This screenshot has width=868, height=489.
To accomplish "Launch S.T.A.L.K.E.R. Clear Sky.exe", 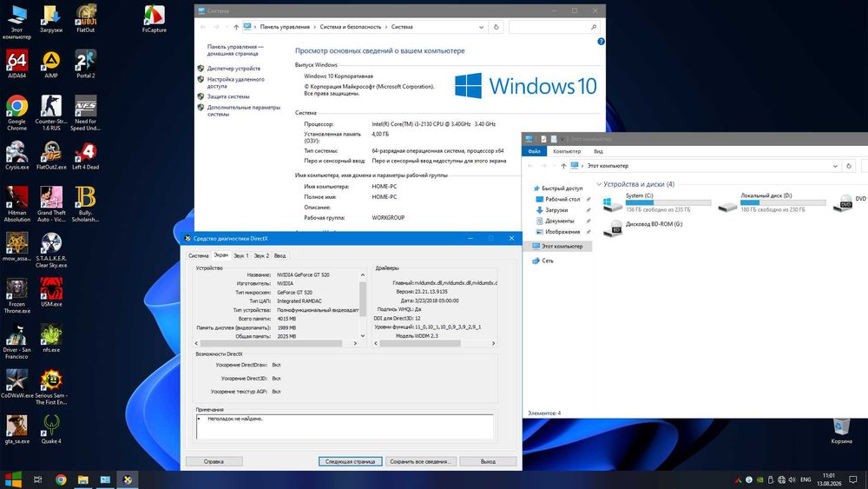I will 51,250.
